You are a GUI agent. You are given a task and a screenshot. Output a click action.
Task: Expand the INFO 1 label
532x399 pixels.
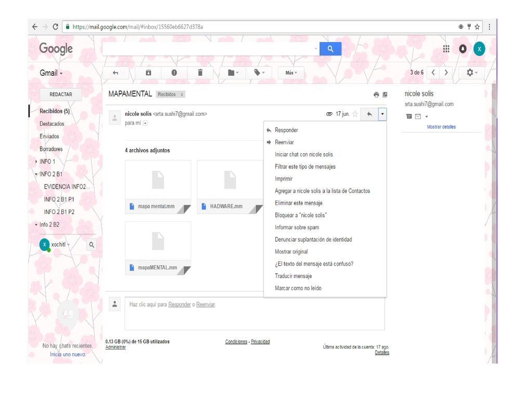36,162
